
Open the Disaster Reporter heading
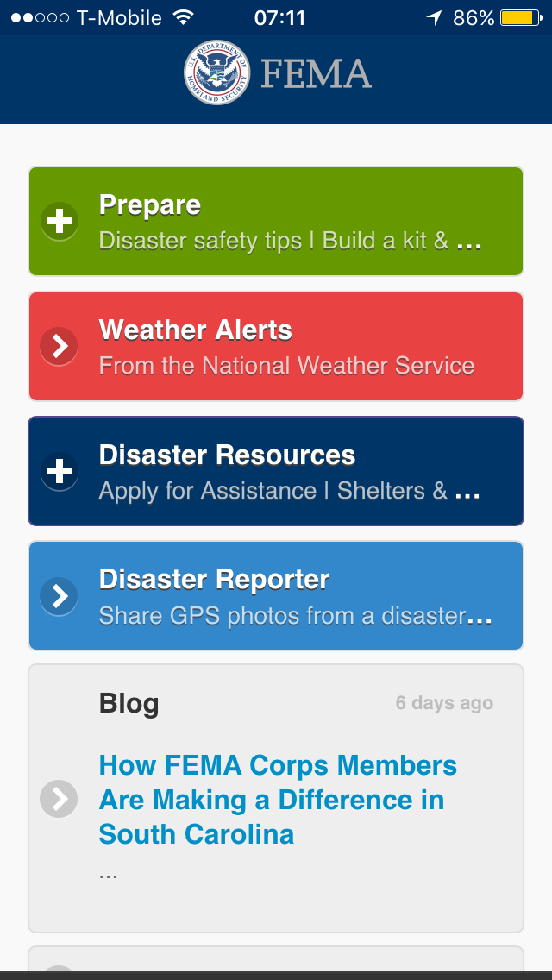pyautogui.click(x=214, y=579)
